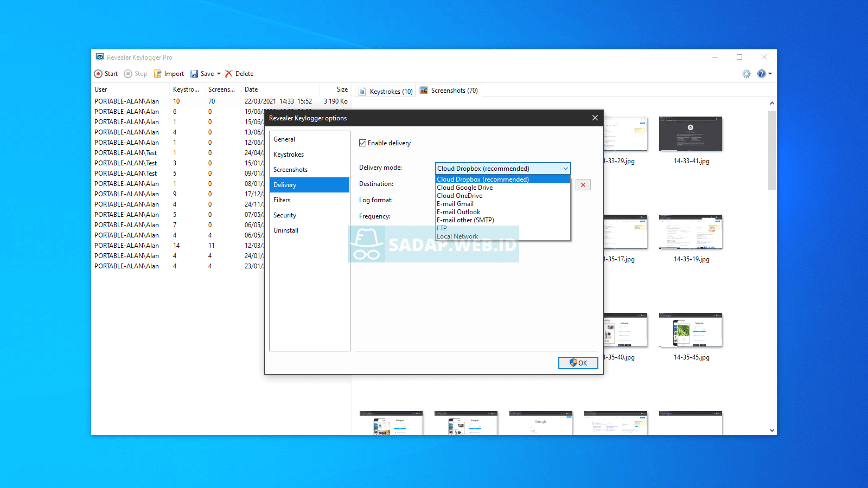Open the Uninstall options category

pyautogui.click(x=310, y=230)
